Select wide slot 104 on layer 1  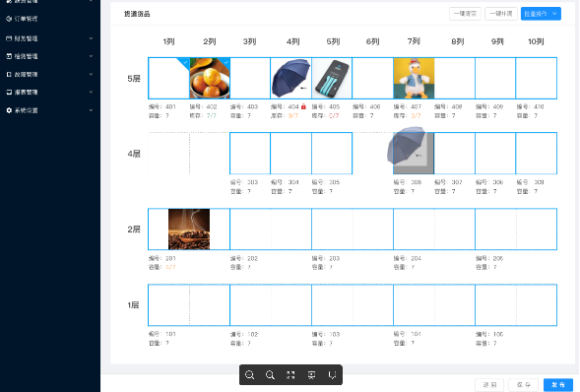(x=434, y=305)
